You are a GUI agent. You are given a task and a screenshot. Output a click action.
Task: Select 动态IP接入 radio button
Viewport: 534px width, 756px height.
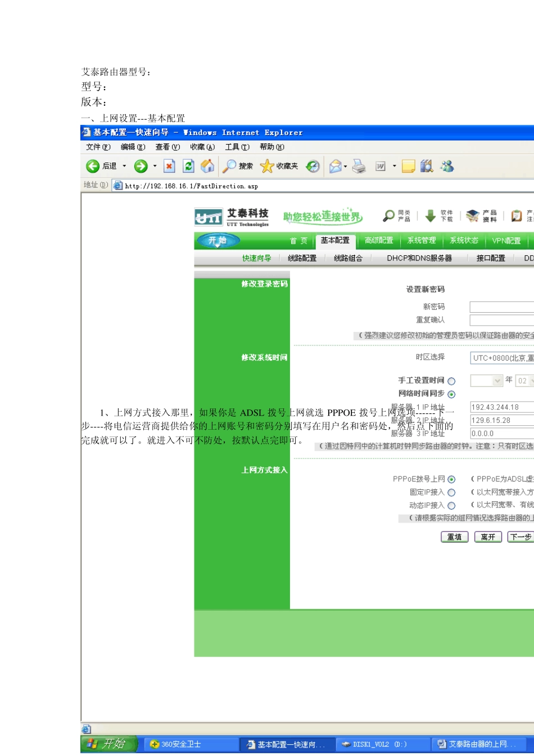coord(451,506)
